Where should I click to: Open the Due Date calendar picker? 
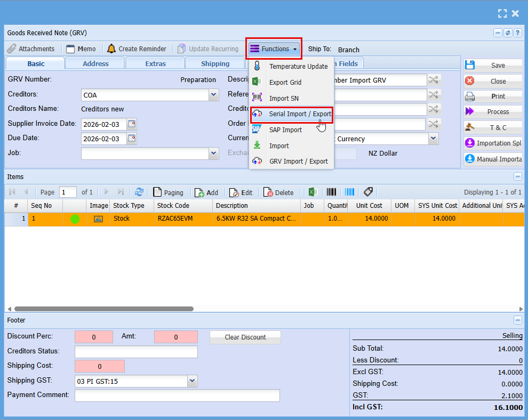(132, 139)
